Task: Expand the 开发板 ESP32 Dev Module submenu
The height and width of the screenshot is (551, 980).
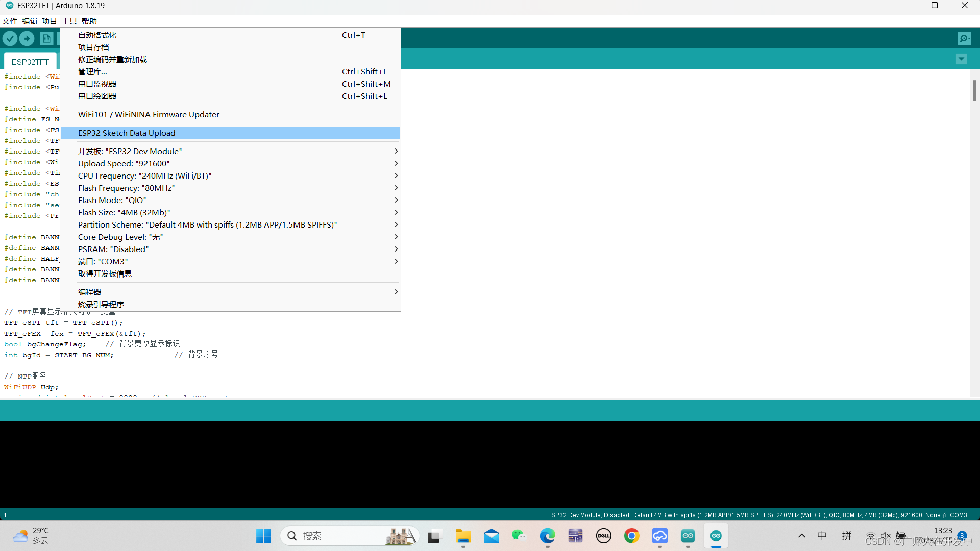Action: 230,151
